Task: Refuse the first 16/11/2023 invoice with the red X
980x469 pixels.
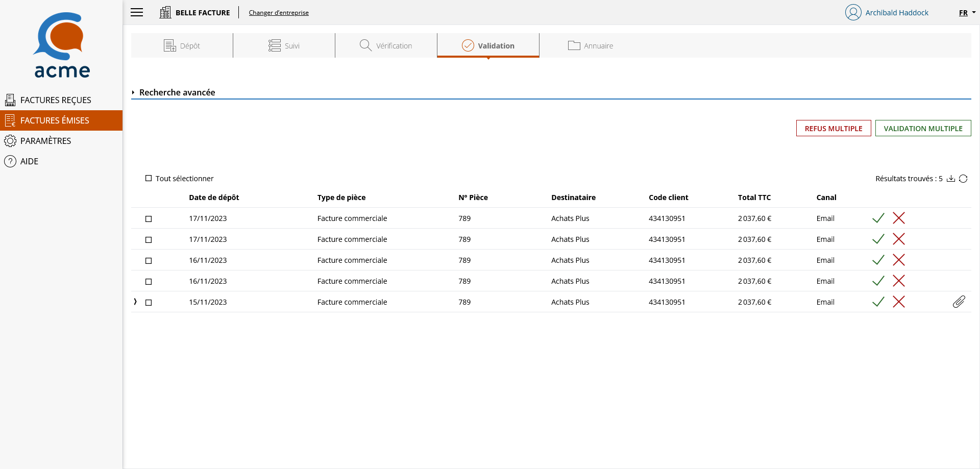Action: 899,260
